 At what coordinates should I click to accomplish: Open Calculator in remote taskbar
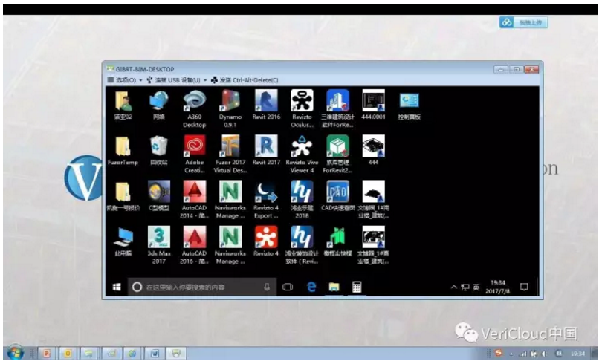pos(357,287)
